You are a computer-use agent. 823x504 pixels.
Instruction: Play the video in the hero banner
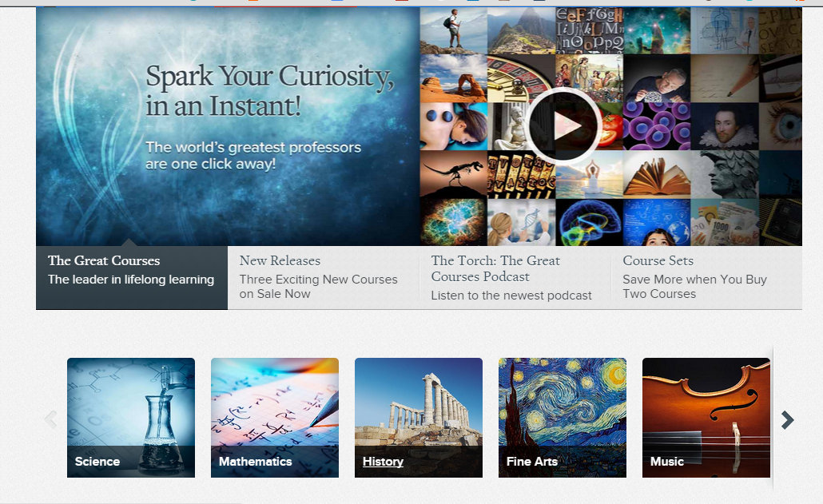pyautogui.click(x=563, y=126)
